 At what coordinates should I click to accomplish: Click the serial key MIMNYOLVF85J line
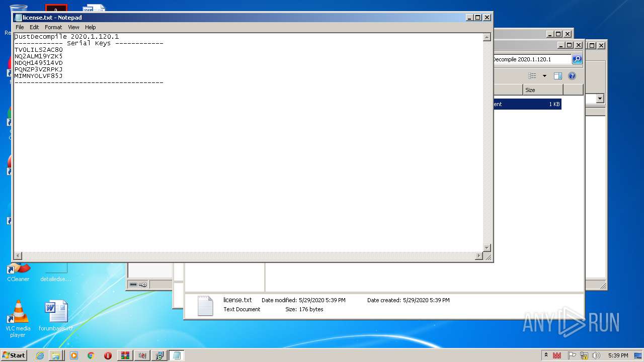click(39, 76)
